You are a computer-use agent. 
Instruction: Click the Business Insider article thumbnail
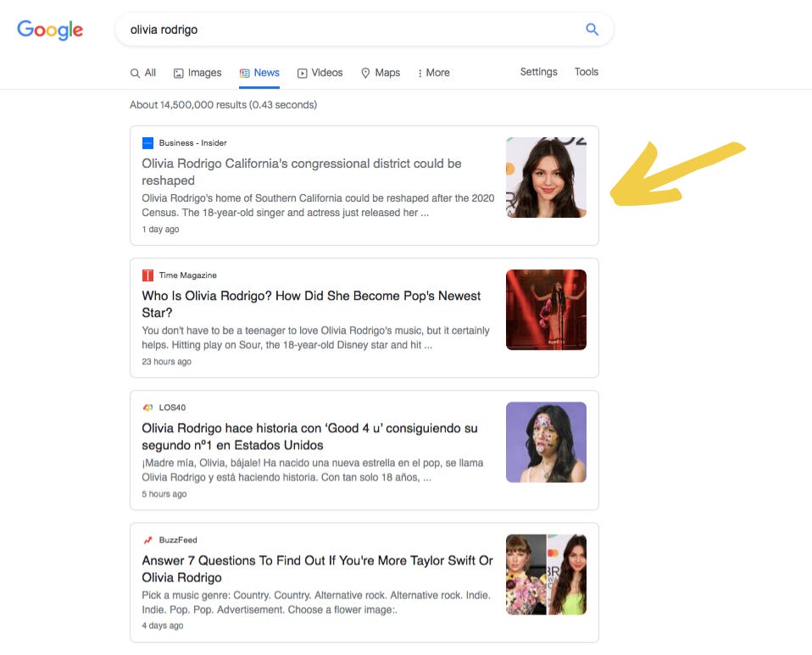coord(547,178)
